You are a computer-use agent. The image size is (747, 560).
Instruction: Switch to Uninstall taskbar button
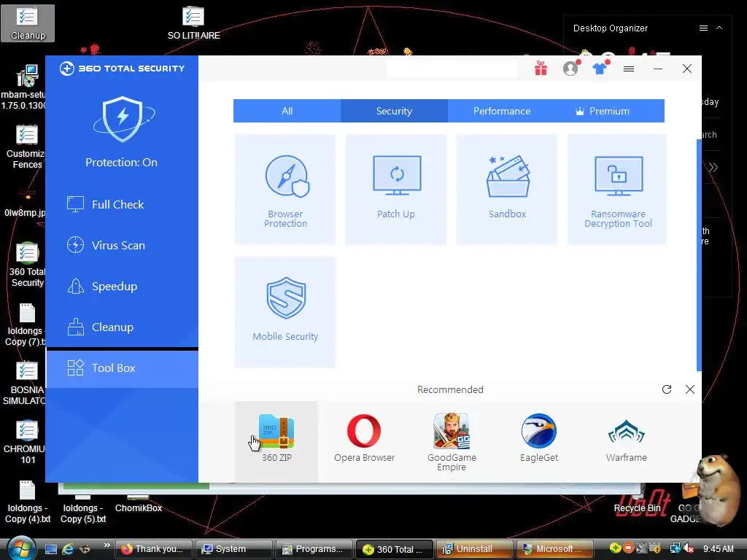tap(474, 549)
